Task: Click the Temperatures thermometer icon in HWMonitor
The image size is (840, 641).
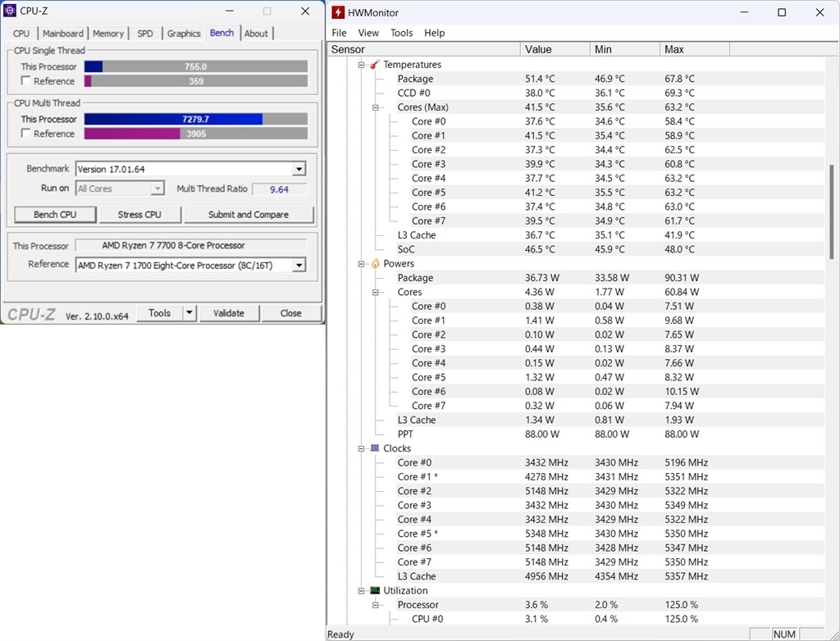Action: (375, 64)
